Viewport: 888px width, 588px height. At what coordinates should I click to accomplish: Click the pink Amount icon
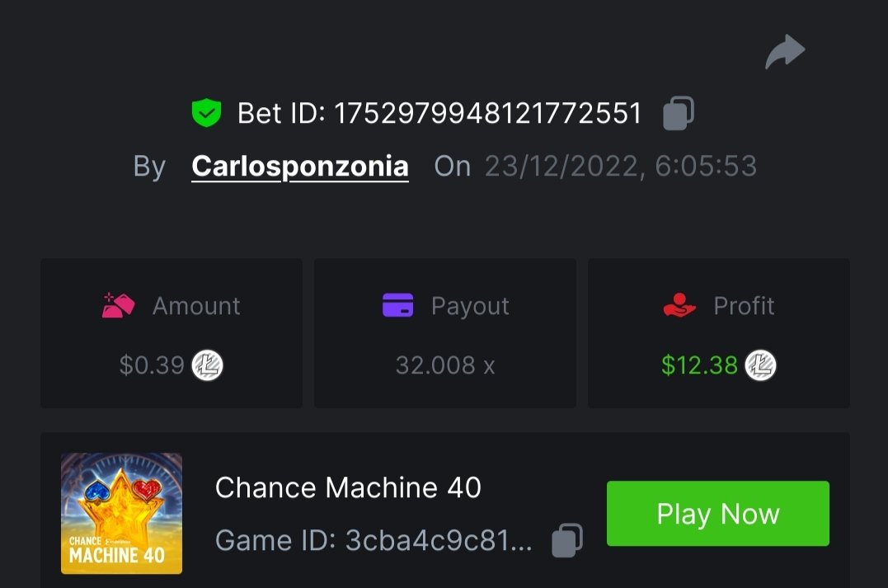pos(119,306)
